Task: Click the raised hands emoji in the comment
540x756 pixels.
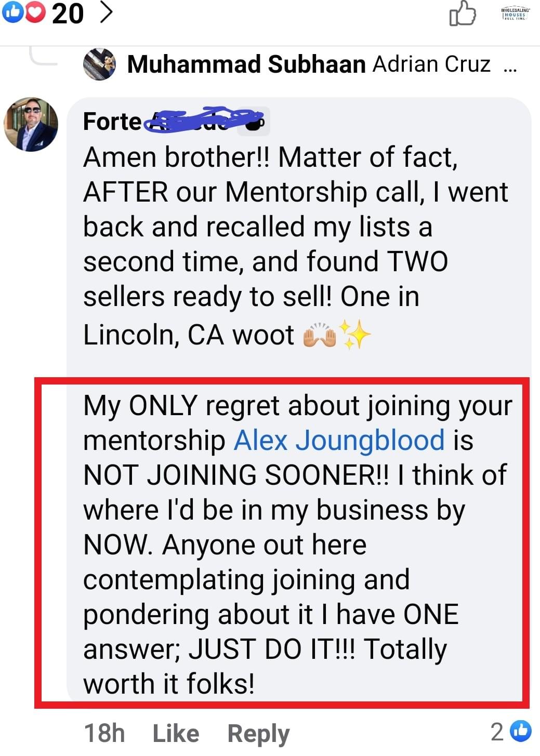Action: (319, 335)
